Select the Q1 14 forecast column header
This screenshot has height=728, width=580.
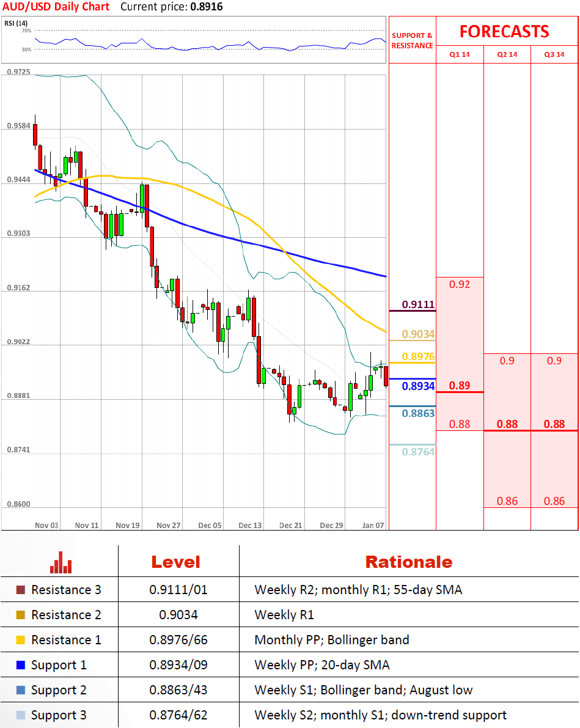(459, 54)
